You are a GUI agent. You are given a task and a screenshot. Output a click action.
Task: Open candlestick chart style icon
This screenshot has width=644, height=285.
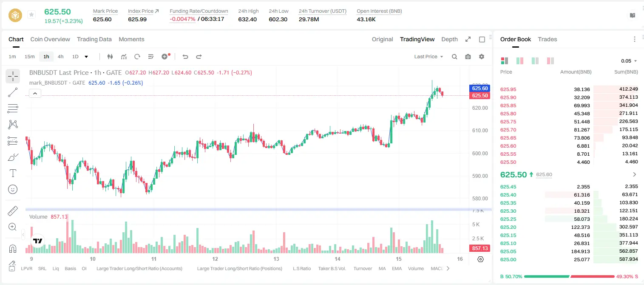point(111,57)
